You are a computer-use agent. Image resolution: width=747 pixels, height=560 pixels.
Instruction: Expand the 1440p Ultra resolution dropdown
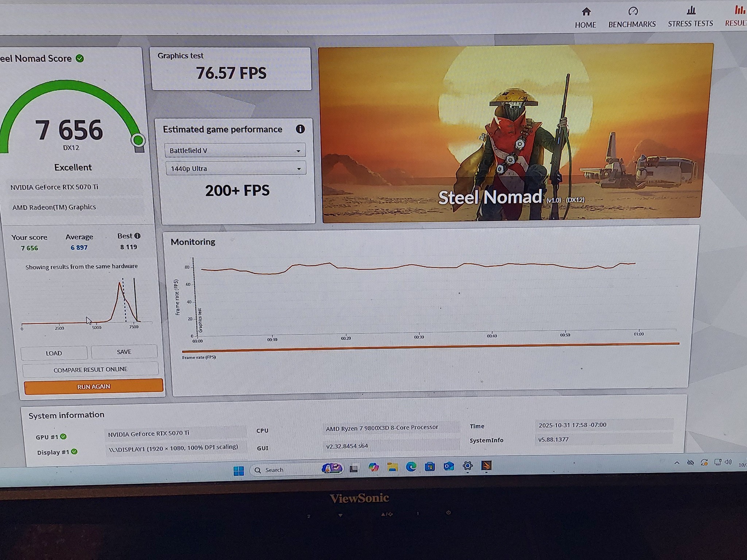[236, 168]
